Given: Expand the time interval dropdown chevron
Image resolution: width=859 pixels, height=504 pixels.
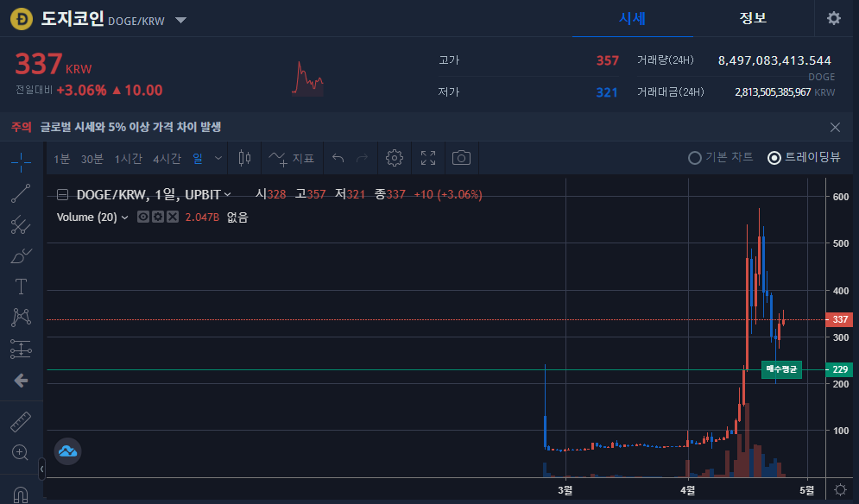Looking at the screenshot, I should pyautogui.click(x=218, y=158).
